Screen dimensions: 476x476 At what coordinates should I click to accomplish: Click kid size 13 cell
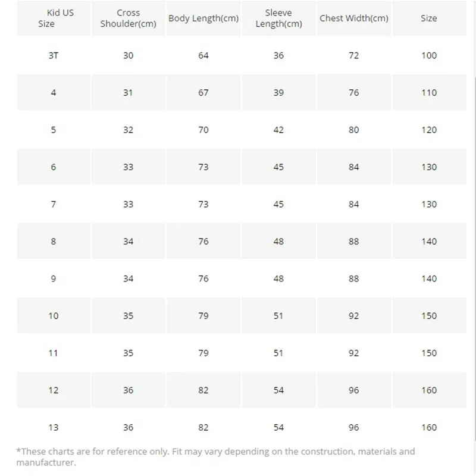[x=54, y=427]
